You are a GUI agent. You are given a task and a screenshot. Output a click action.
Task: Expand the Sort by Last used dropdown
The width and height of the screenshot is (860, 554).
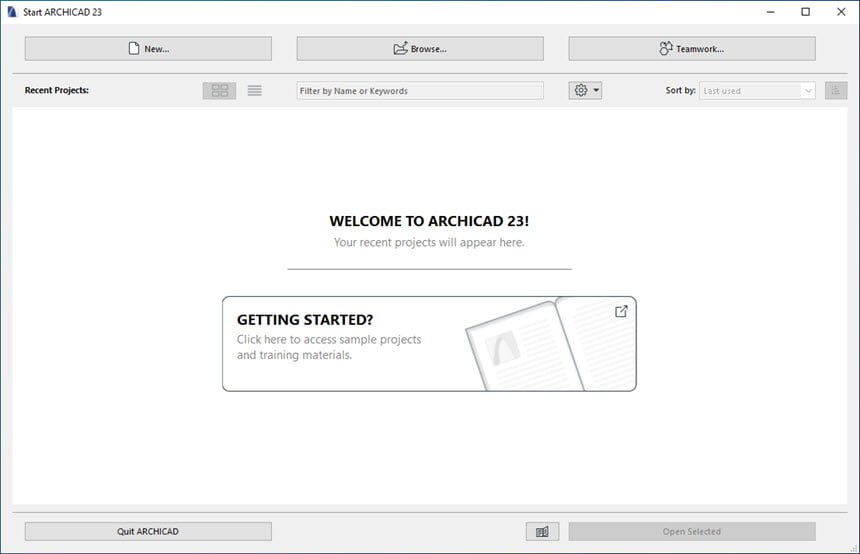point(757,91)
